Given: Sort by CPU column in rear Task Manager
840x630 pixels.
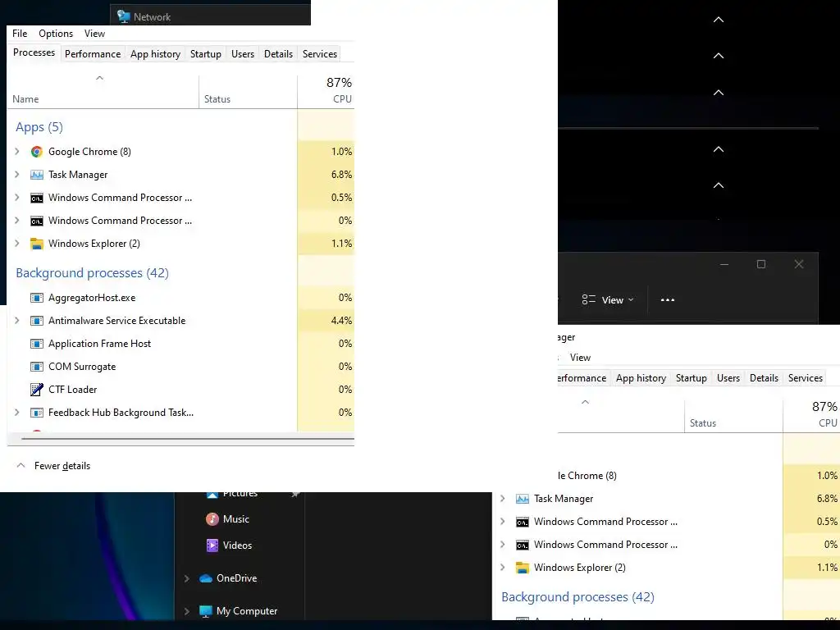Looking at the screenshot, I should point(811,416).
